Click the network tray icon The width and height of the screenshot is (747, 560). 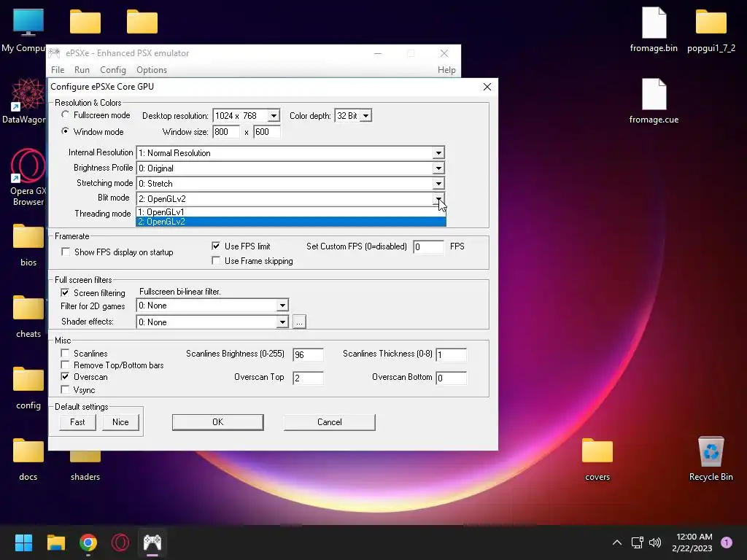pos(637,542)
